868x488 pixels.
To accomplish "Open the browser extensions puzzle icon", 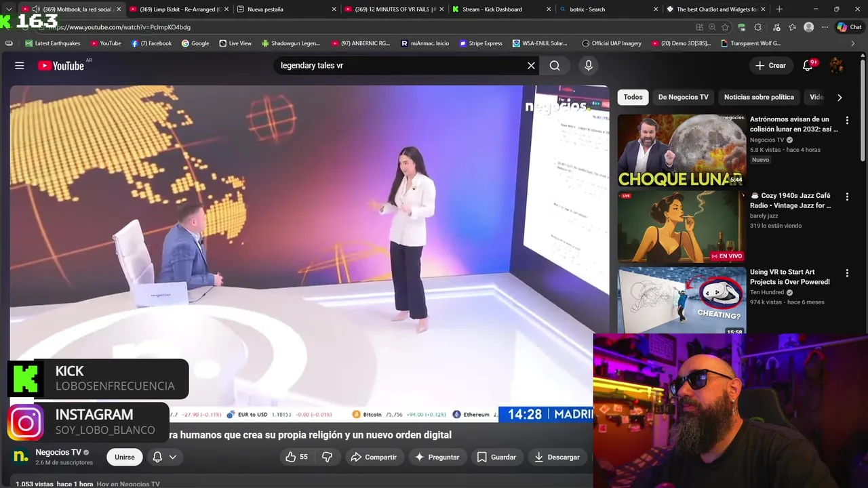I will (758, 27).
